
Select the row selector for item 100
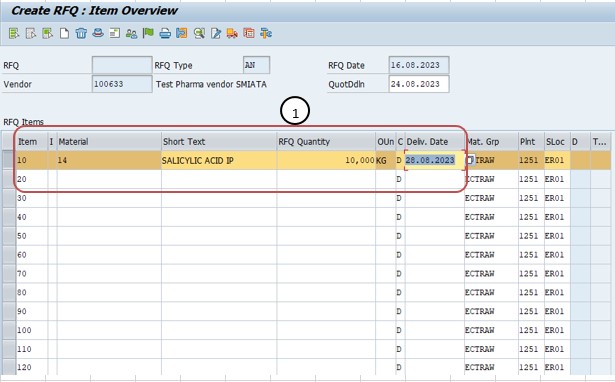click(9, 330)
